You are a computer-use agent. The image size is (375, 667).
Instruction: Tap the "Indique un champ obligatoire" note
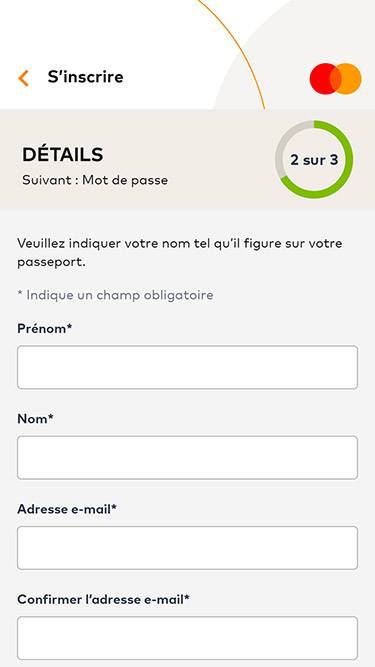pos(115,295)
